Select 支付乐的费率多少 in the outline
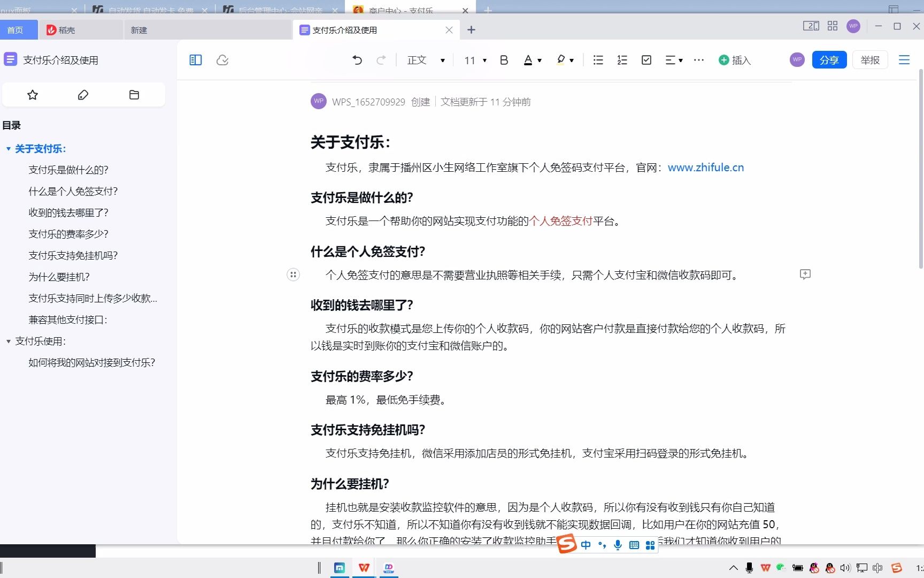Image resolution: width=924 pixels, height=578 pixels. [x=68, y=234]
